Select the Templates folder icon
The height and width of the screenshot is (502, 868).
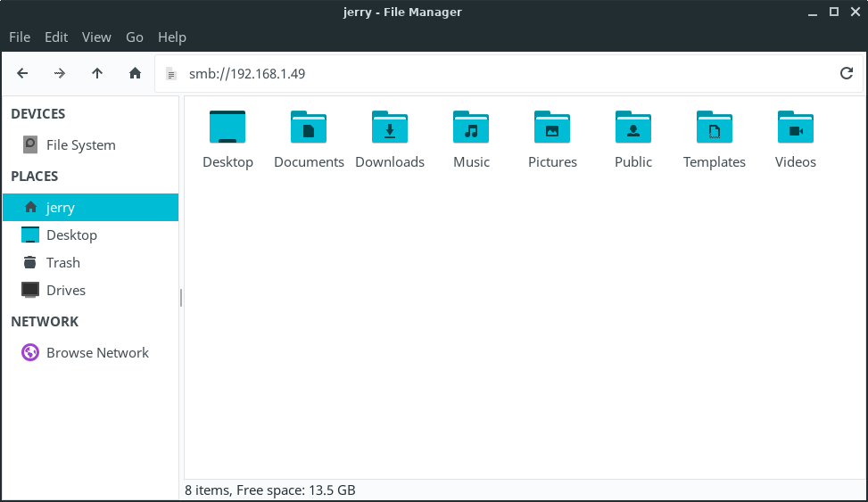(x=715, y=128)
